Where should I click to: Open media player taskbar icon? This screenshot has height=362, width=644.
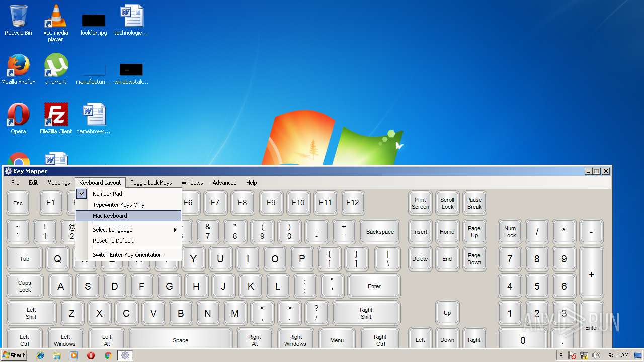pos(74,355)
